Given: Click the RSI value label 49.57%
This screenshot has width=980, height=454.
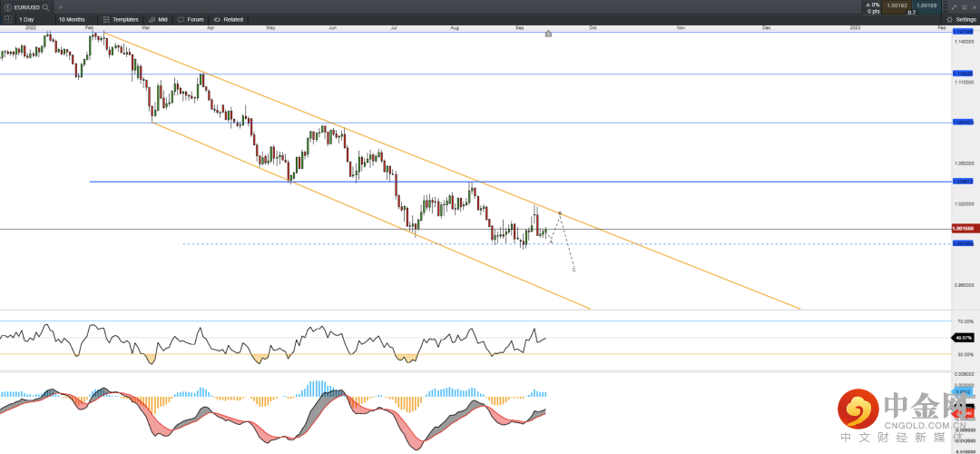Looking at the screenshot, I should [x=963, y=338].
